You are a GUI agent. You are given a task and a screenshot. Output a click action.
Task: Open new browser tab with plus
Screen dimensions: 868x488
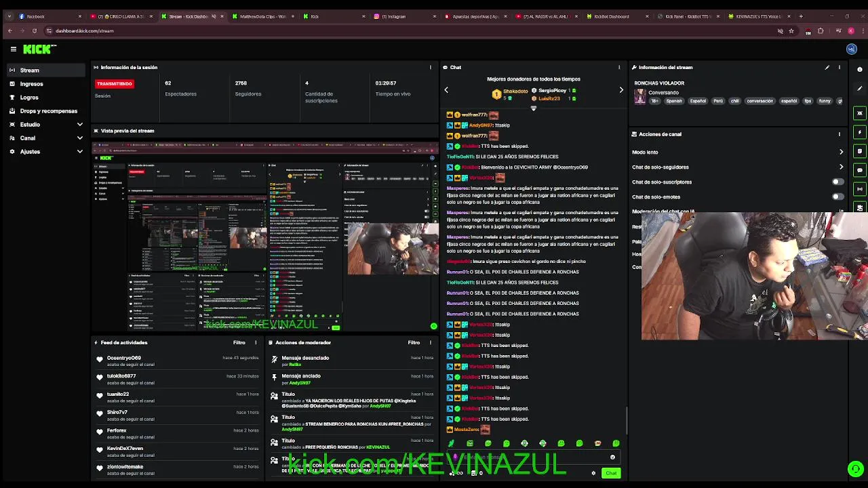pyautogui.click(x=801, y=16)
